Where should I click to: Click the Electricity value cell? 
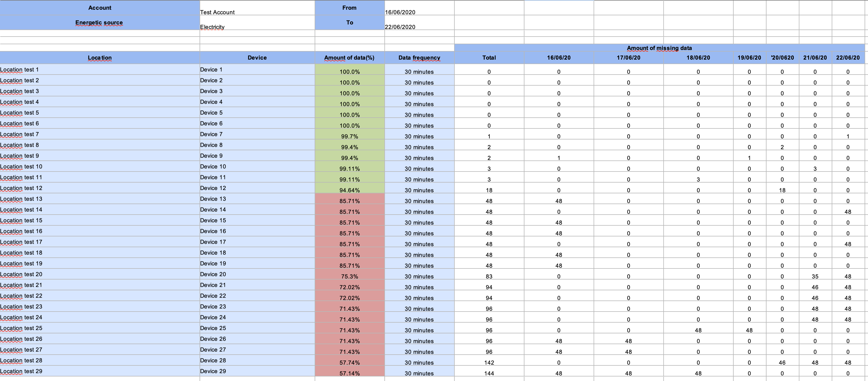tap(257, 23)
